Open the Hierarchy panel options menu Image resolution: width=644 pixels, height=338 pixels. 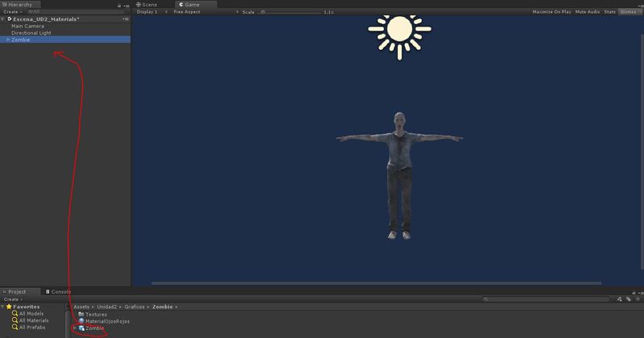pos(126,6)
